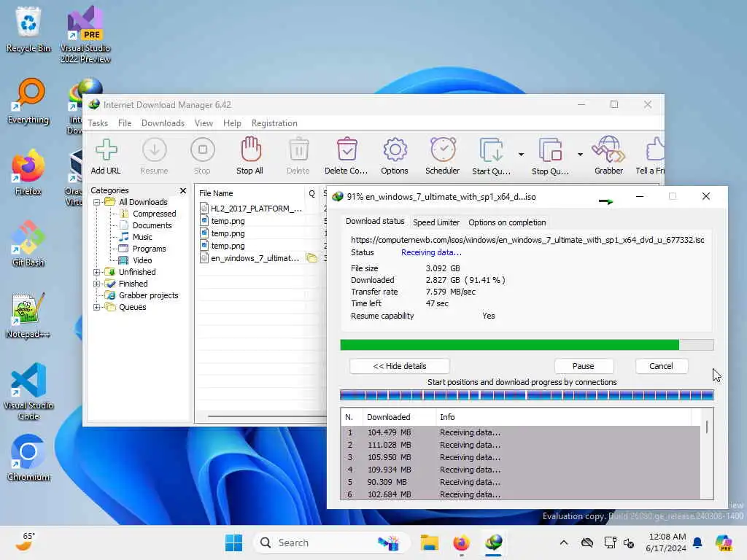This screenshot has width=747, height=560.
Task: Open Stop Queue dropdown arrow
Action: (580, 155)
